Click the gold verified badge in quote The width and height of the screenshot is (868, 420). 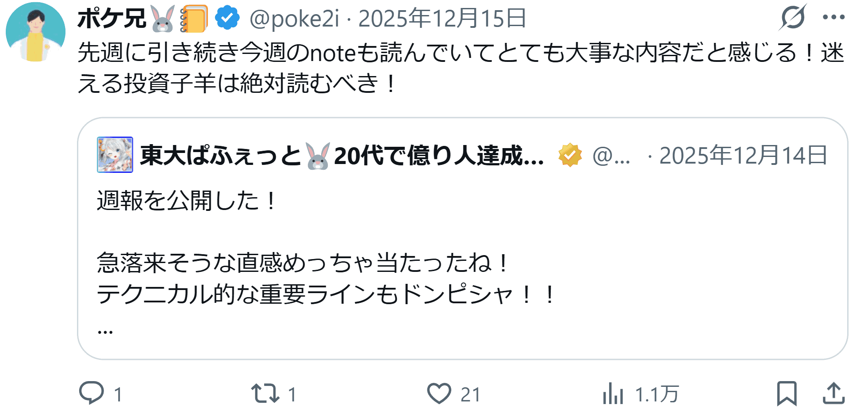[570, 155]
